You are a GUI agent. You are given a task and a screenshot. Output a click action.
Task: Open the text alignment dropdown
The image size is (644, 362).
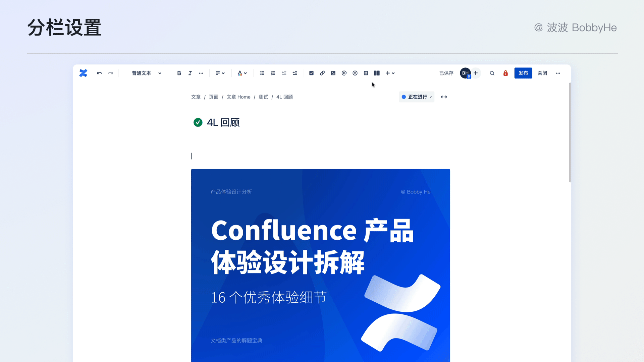pos(220,73)
